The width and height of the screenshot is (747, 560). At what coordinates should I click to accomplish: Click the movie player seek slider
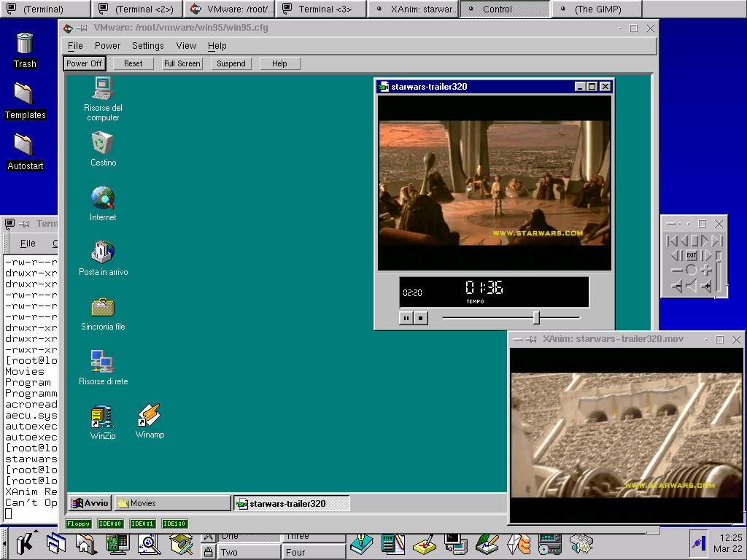(536, 318)
